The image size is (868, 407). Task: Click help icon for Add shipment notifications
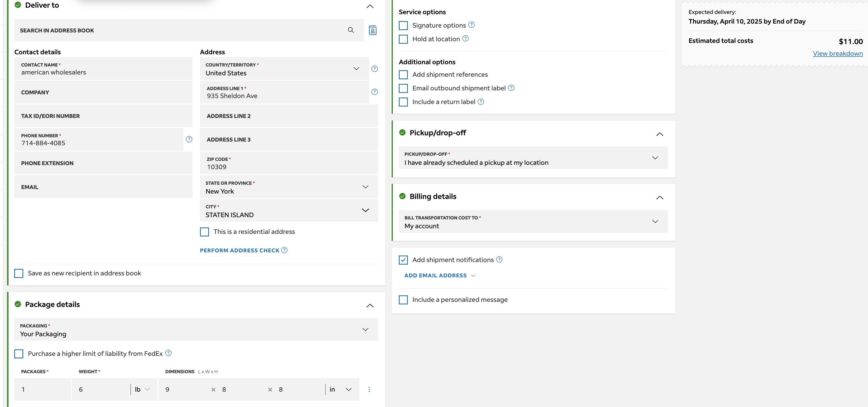point(499,260)
